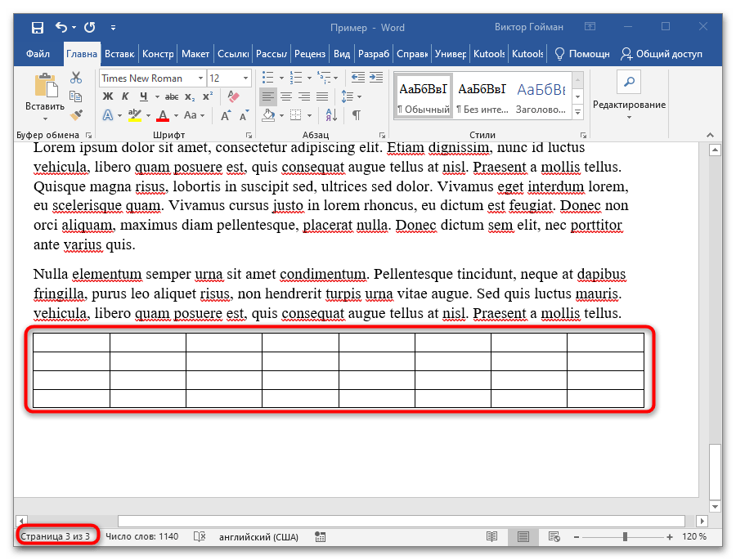Viewport: 736px width, 560px height.
Task: Toggle superscript formatting
Action: tap(208, 96)
